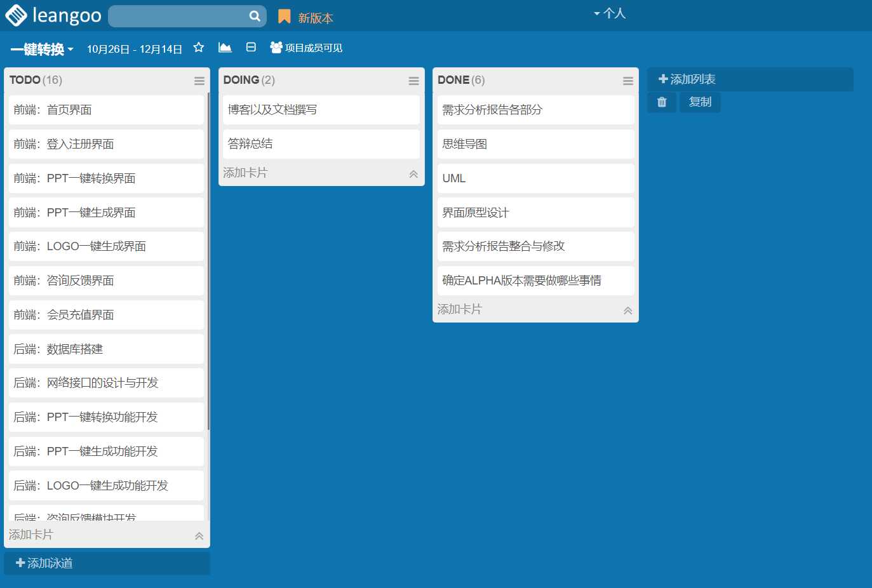Image resolution: width=872 pixels, height=588 pixels.
Task: Click the 添加列表 button
Action: (750, 79)
